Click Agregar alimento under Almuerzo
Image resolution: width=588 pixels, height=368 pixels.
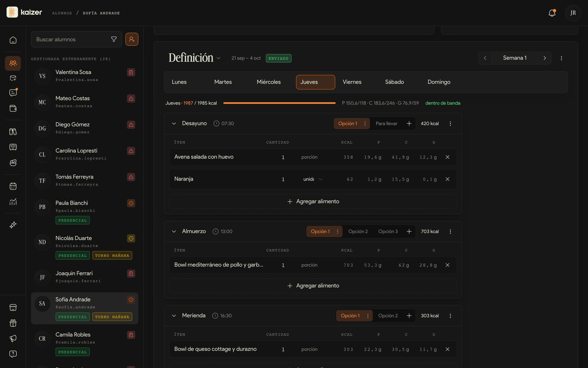pos(313,286)
